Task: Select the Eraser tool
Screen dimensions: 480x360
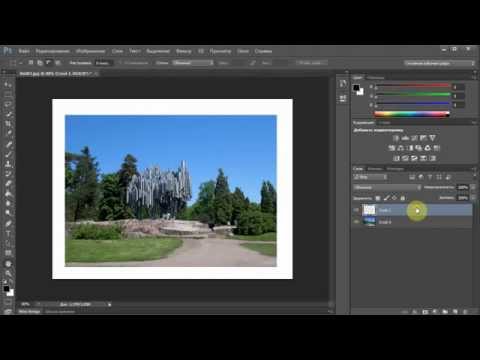Action: [x=8, y=184]
